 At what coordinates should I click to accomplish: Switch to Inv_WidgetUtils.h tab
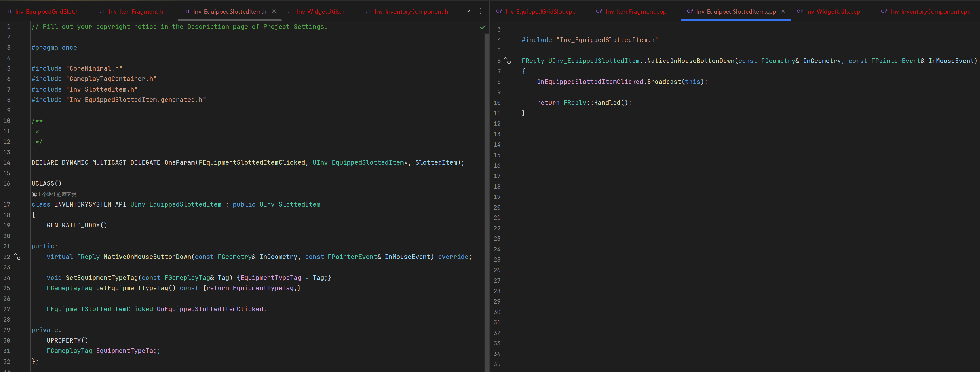(320, 11)
